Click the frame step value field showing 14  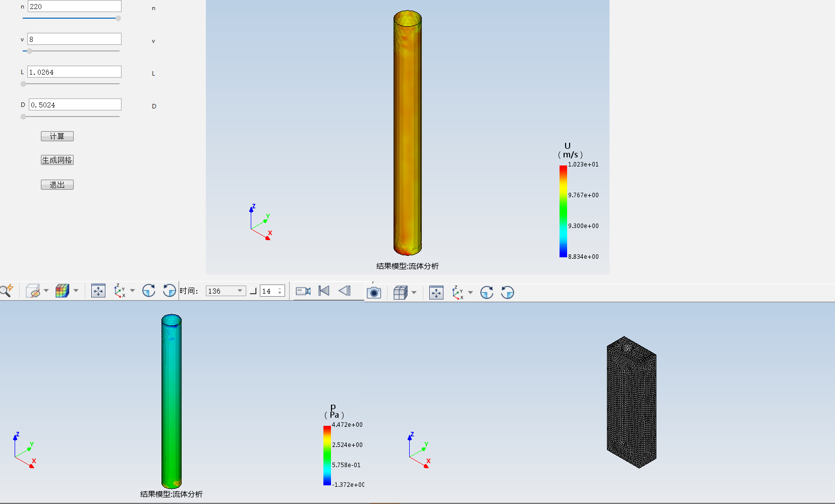(x=268, y=291)
